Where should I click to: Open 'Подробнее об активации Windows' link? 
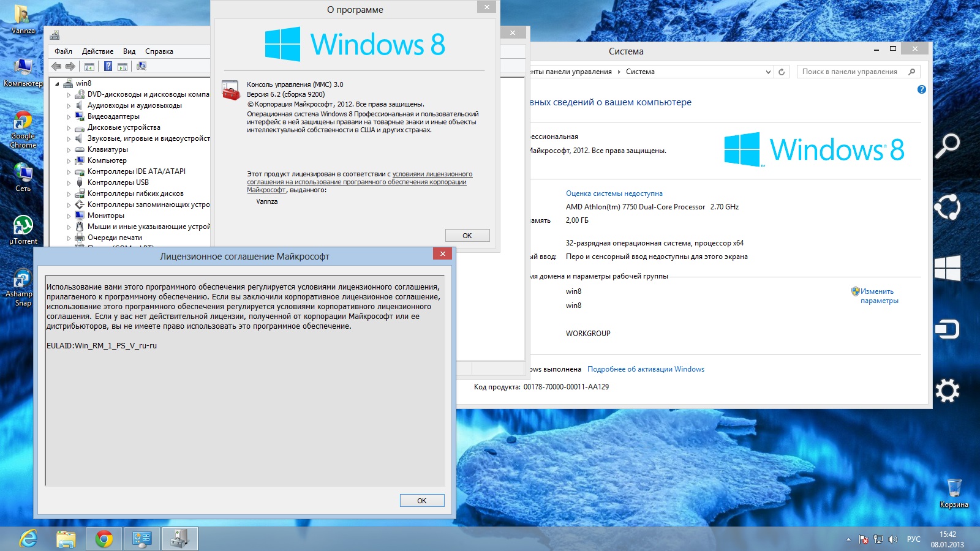pos(646,369)
